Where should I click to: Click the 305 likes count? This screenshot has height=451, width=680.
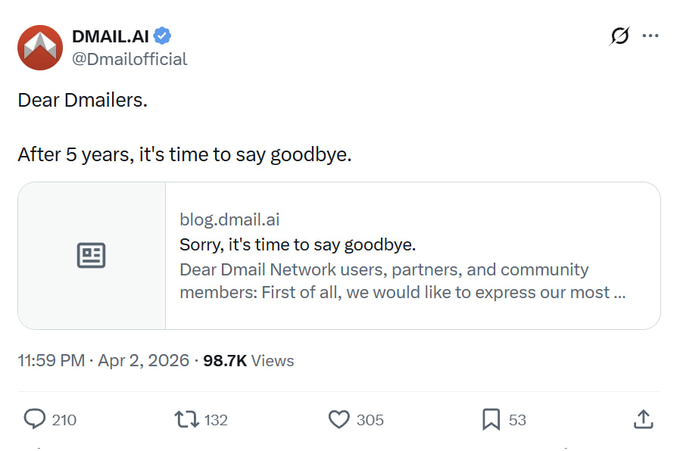pyautogui.click(x=370, y=420)
